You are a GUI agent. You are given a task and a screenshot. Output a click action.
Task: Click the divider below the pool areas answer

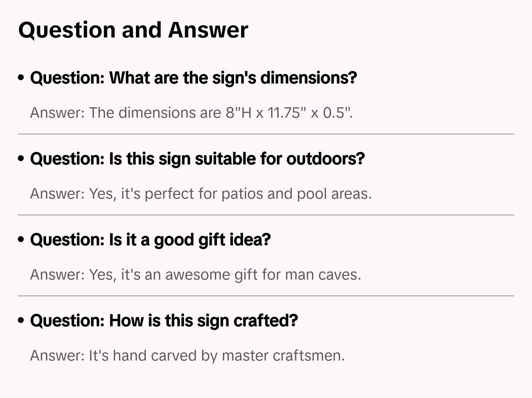pyautogui.click(x=266, y=215)
